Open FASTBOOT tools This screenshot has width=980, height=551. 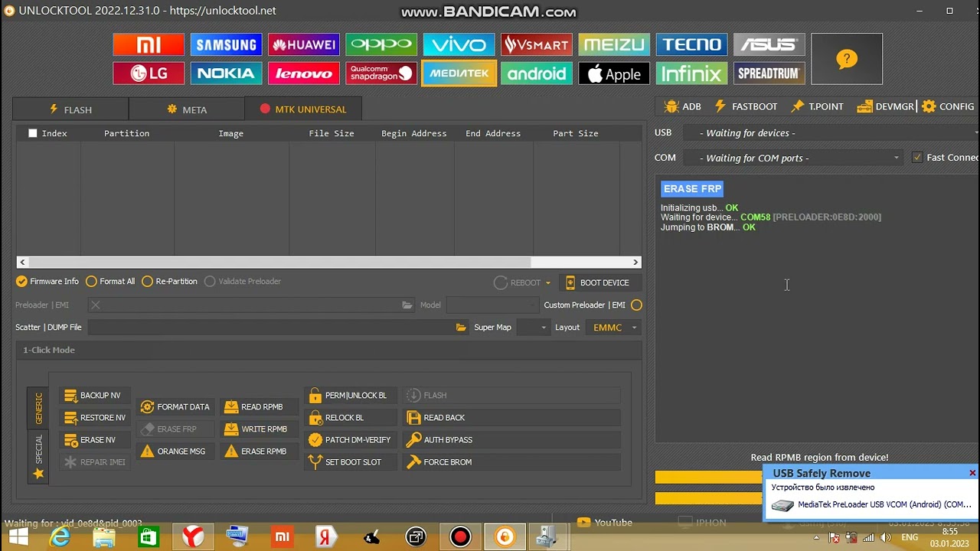(x=746, y=106)
